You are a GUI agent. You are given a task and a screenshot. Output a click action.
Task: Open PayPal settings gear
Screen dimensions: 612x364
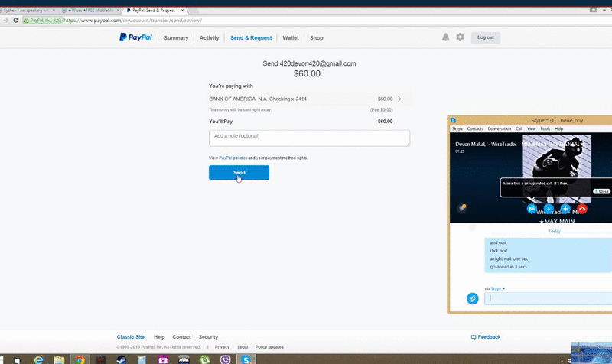tap(461, 37)
